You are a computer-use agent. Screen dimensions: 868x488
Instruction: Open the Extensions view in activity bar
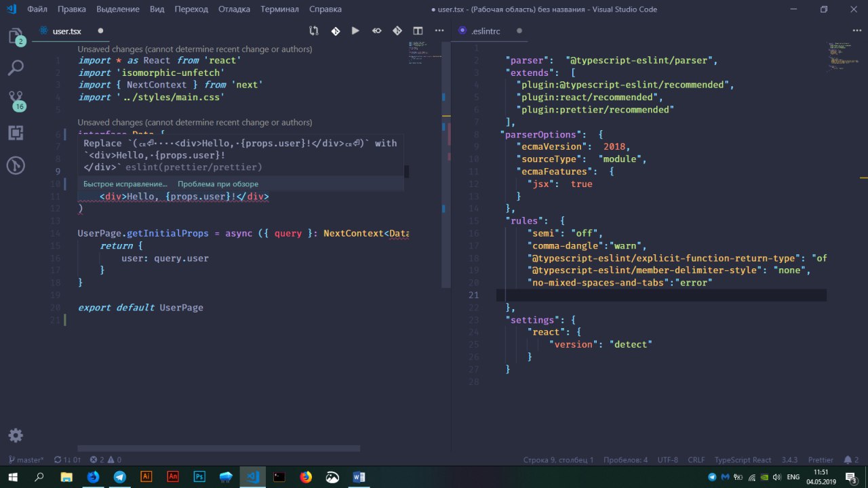click(x=16, y=133)
